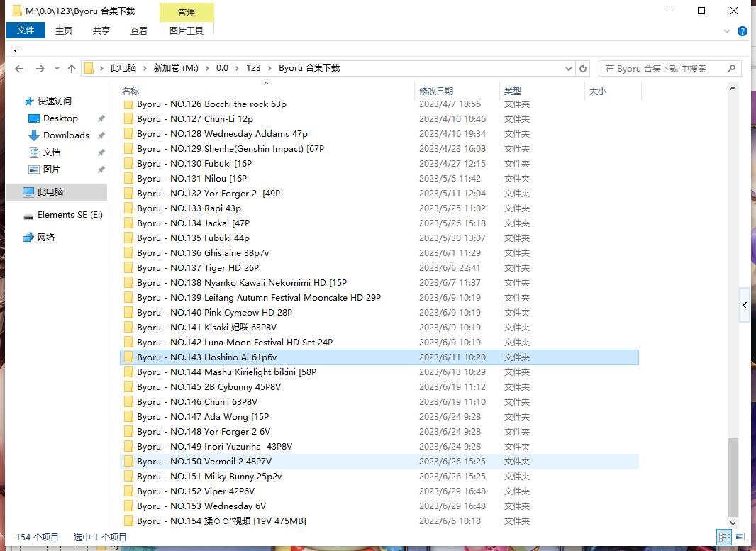Click folder icon of NO.147 Ada Wong
Viewport: 756px width, 551px height.
[128, 417]
